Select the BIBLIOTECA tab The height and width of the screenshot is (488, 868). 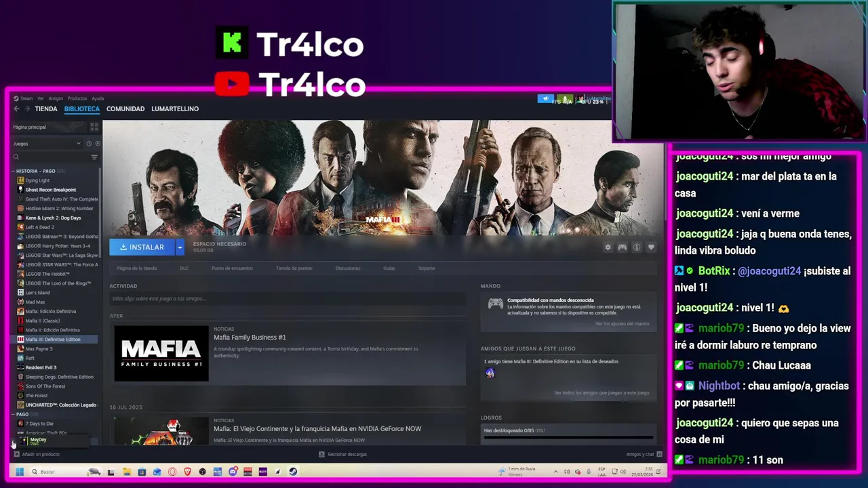click(x=82, y=108)
